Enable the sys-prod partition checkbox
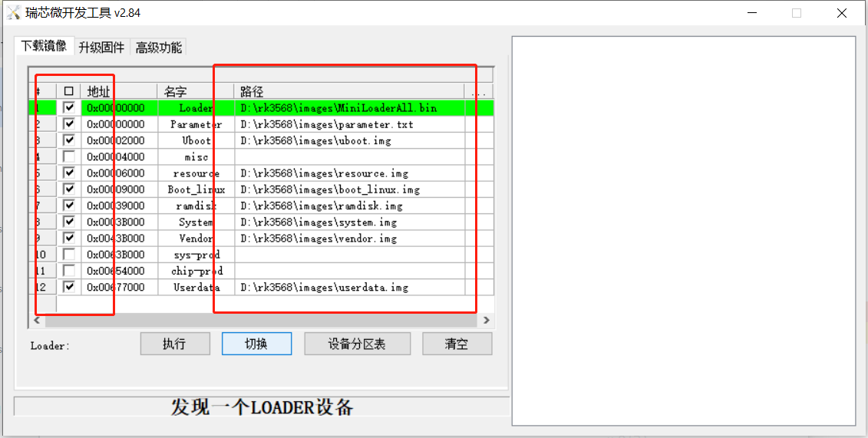The width and height of the screenshot is (868, 438). click(68, 255)
